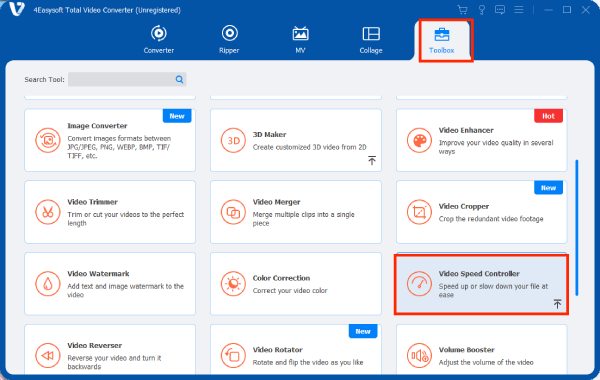Viewport: 600px width, 380px height.
Task: Click the New badge on Image Converter
Action: 177,116
